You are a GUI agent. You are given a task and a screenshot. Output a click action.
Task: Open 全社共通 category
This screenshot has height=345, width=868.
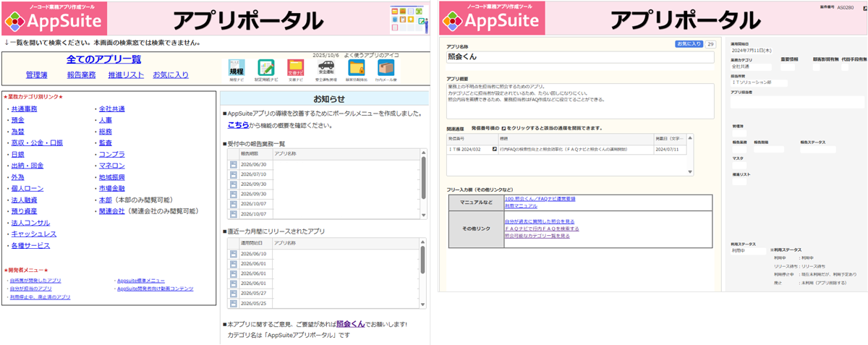[x=111, y=109]
